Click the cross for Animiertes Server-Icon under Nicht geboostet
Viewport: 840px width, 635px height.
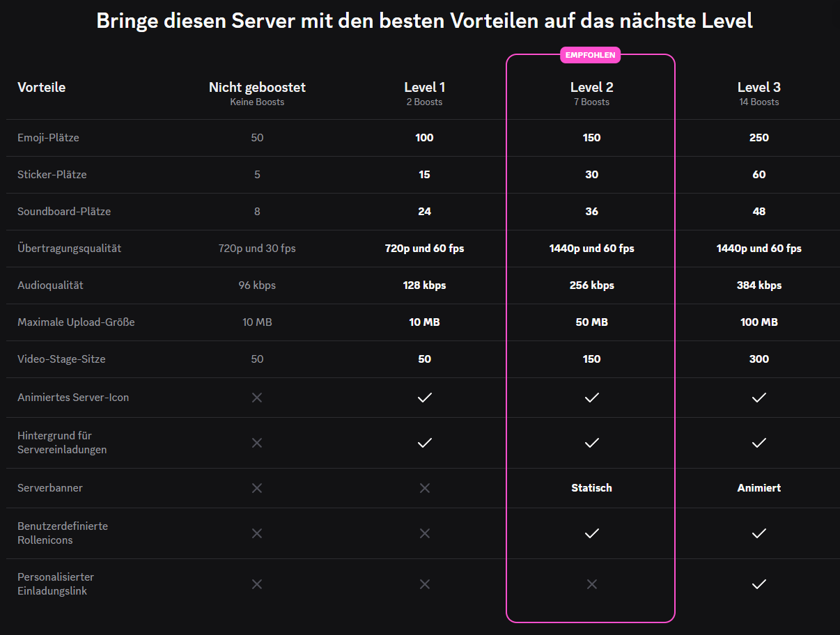coord(257,398)
